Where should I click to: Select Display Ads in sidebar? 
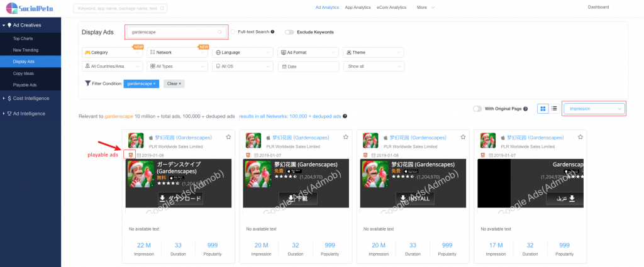(30, 62)
